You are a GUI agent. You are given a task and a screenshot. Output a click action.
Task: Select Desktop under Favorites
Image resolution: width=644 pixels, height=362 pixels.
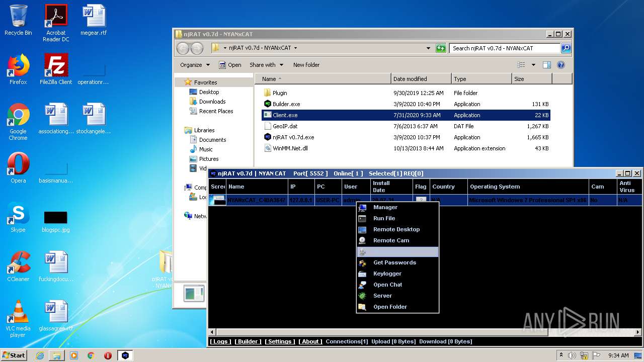point(209,92)
